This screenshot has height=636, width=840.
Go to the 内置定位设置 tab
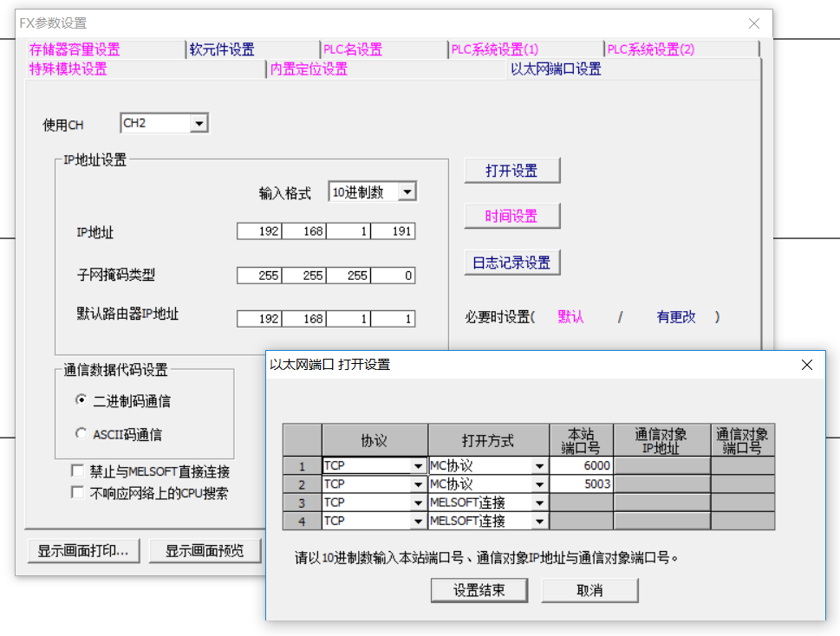(309, 69)
